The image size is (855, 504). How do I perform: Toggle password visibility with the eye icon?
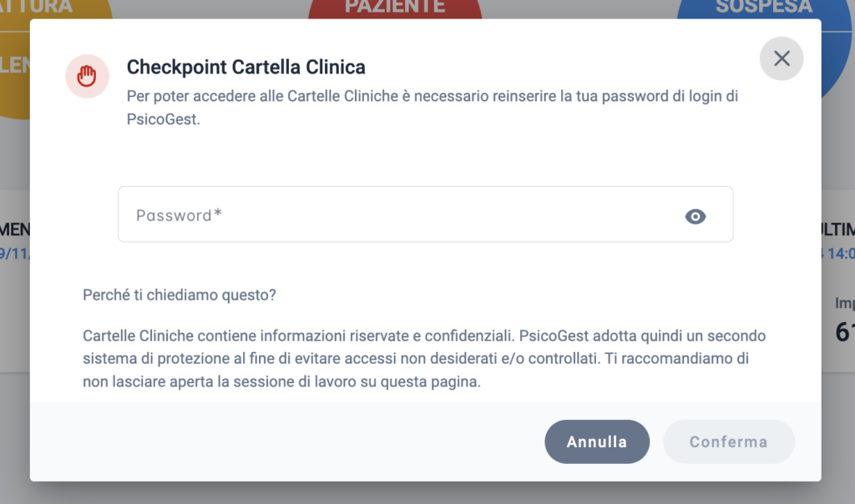696,216
